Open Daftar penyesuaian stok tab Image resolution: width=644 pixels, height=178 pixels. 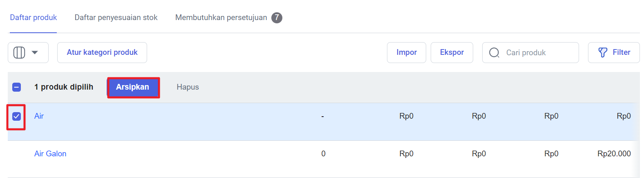tap(116, 18)
